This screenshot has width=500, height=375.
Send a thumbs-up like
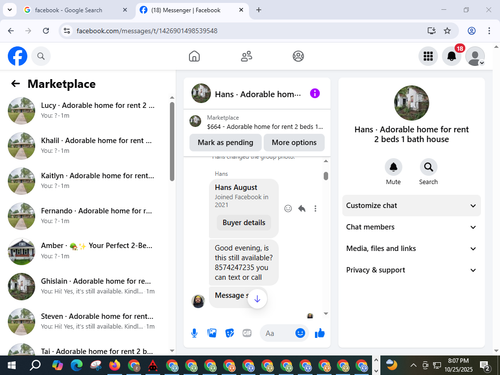coord(320,333)
